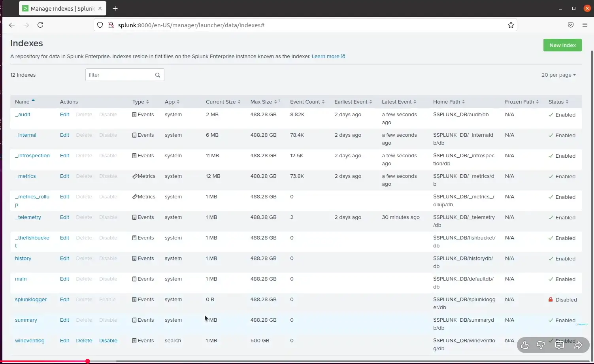Disable the wineventlog index
Viewport: 594px width, 364px height.
click(x=108, y=340)
